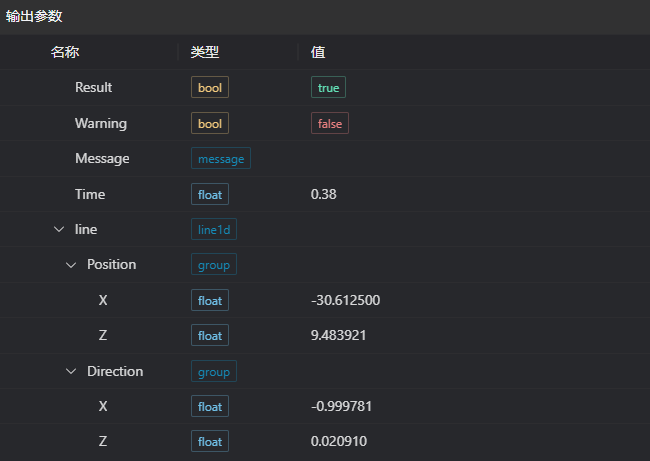Select the float tag beside Direction Z value
Screen dimensions: 650x461
tap(210, 442)
